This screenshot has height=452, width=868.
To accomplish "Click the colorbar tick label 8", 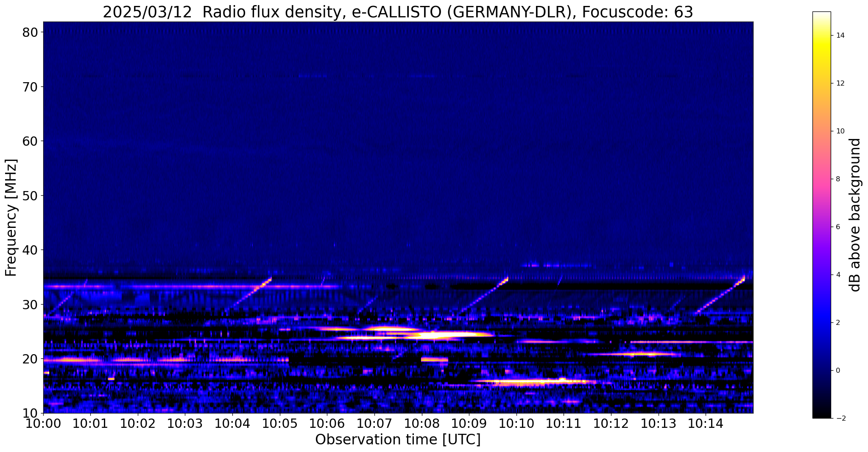I will (x=838, y=179).
